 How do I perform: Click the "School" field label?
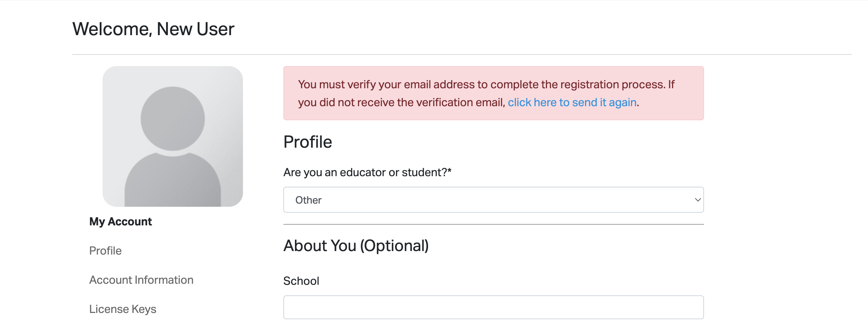(301, 281)
